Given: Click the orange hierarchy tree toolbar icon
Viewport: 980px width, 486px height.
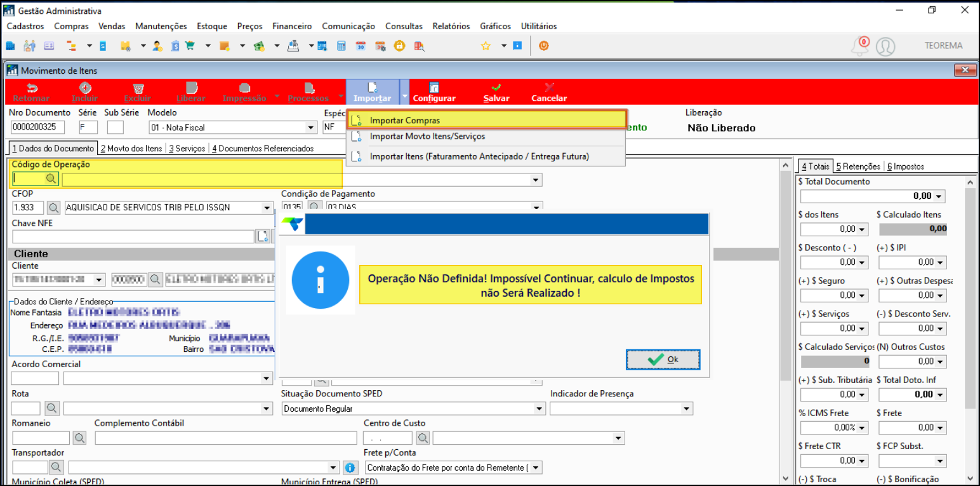Looking at the screenshot, I should [x=72, y=46].
